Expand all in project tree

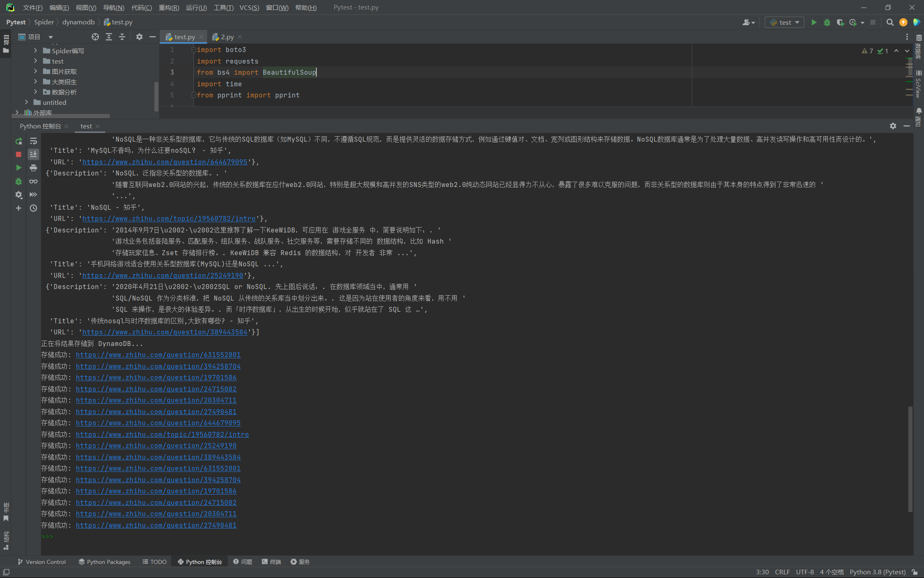[x=109, y=37]
